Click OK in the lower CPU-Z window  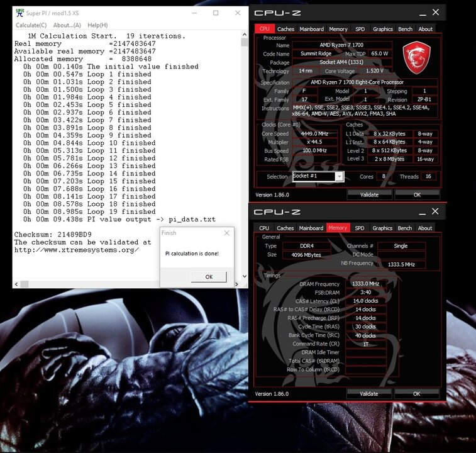tap(416, 394)
